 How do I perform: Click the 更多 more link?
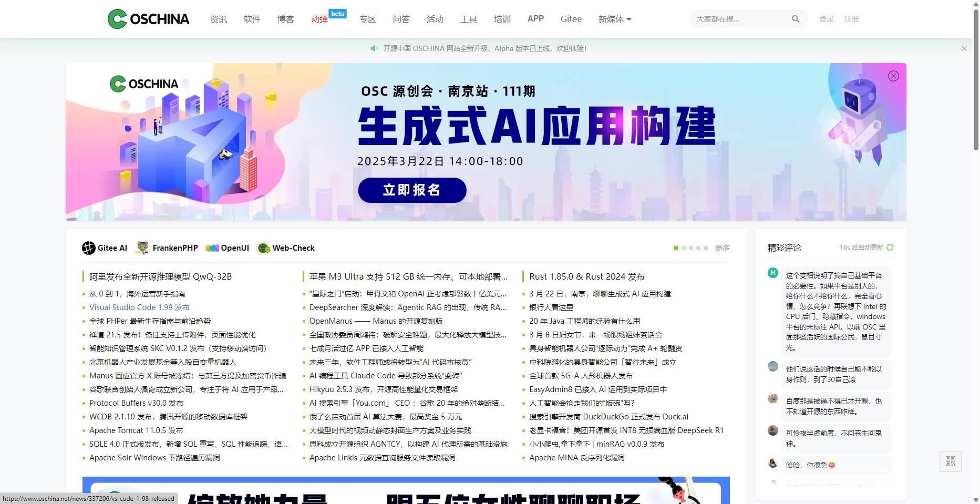pyautogui.click(x=722, y=248)
